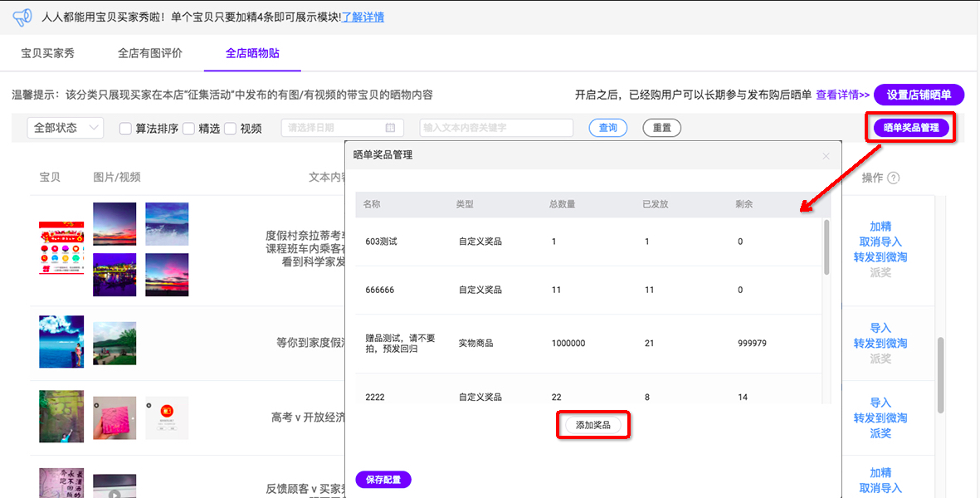Image resolution: width=980 pixels, height=498 pixels.
Task: Check the 视频 filter checkbox
Action: point(230,129)
